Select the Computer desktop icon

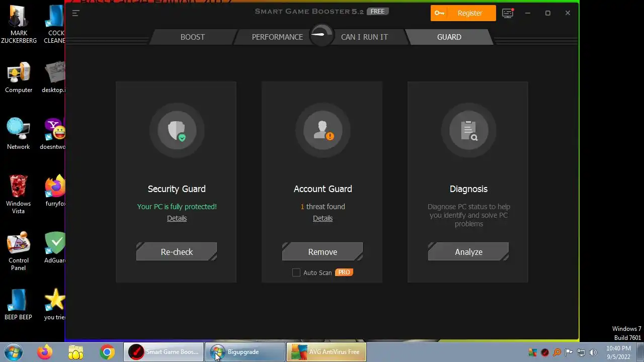click(19, 77)
